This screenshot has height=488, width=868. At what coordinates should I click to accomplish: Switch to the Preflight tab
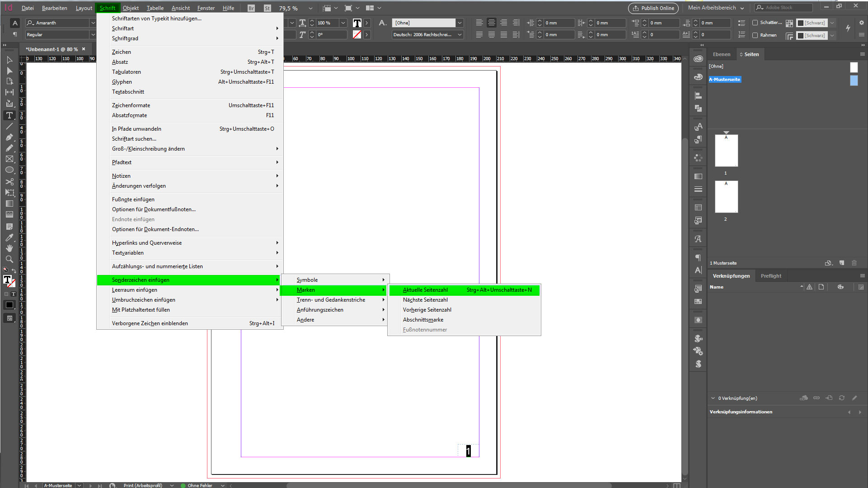tap(771, 276)
